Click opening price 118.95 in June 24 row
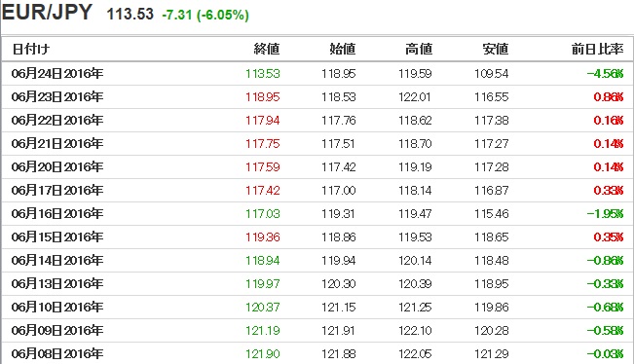 click(339, 74)
